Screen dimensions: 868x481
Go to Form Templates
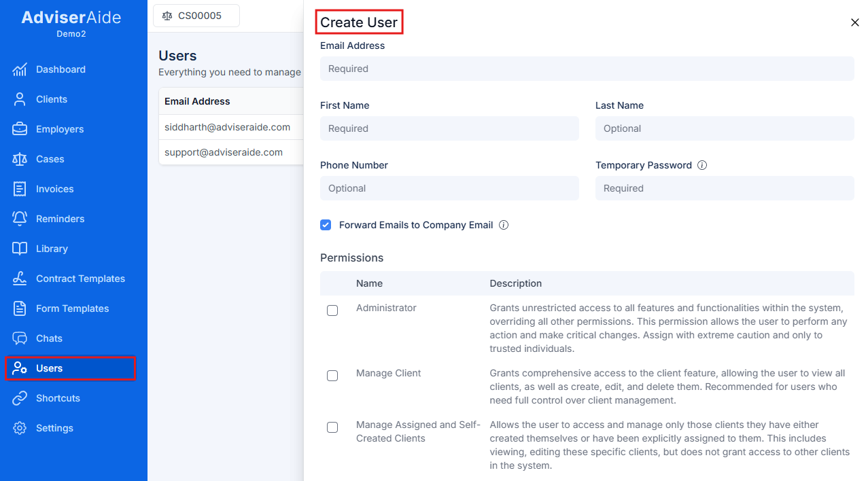pos(73,308)
